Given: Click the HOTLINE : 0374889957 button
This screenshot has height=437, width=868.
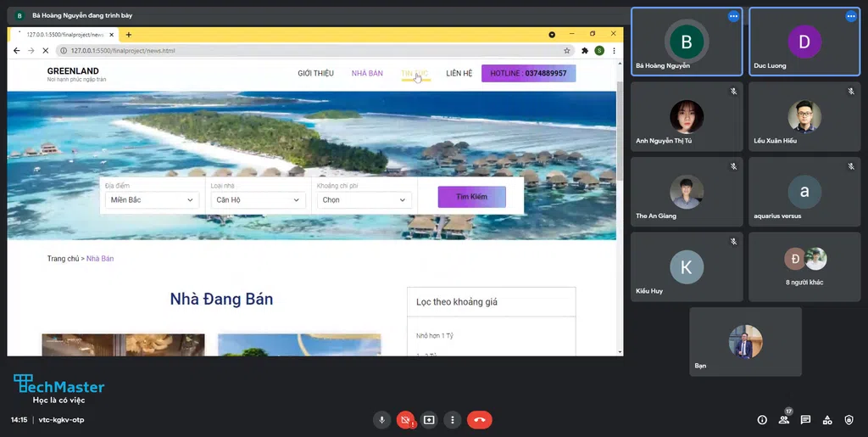Looking at the screenshot, I should 529,73.
